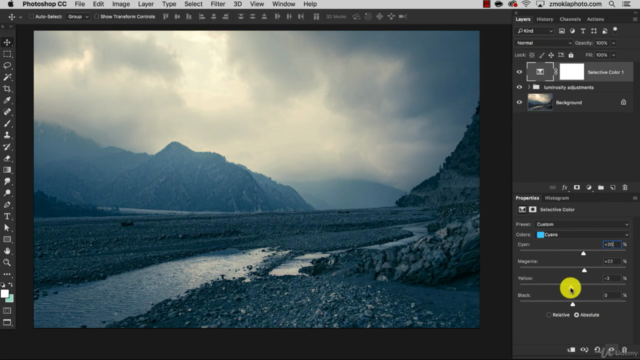Enable the Auto-Select checkbox
This screenshot has height=360, width=640.
click(x=31, y=17)
